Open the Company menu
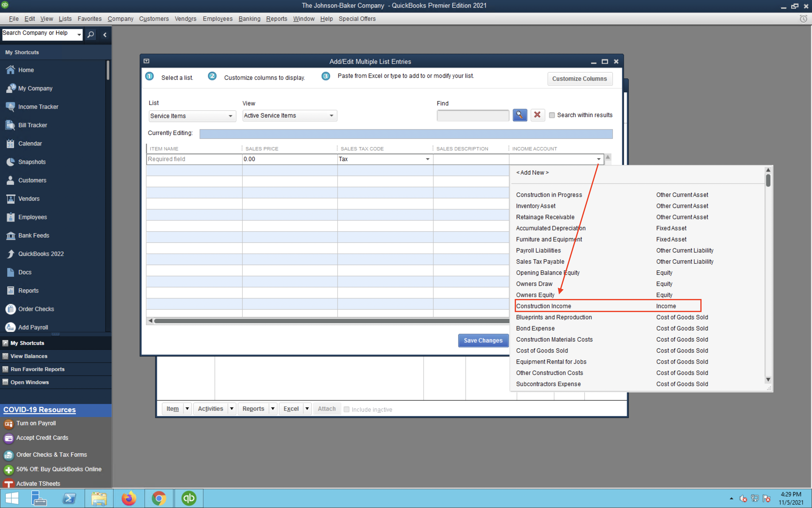The width and height of the screenshot is (812, 508). click(x=120, y=19)
